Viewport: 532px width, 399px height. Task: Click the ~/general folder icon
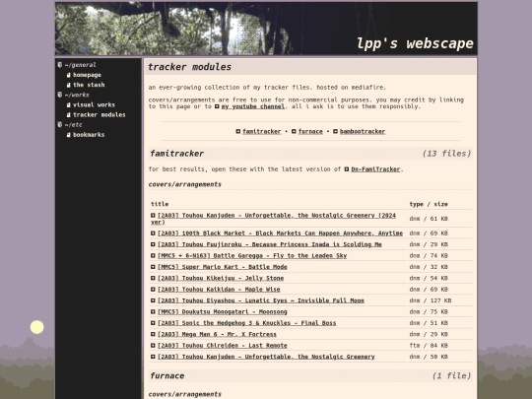pyautogui.click(x=60, y=65)
